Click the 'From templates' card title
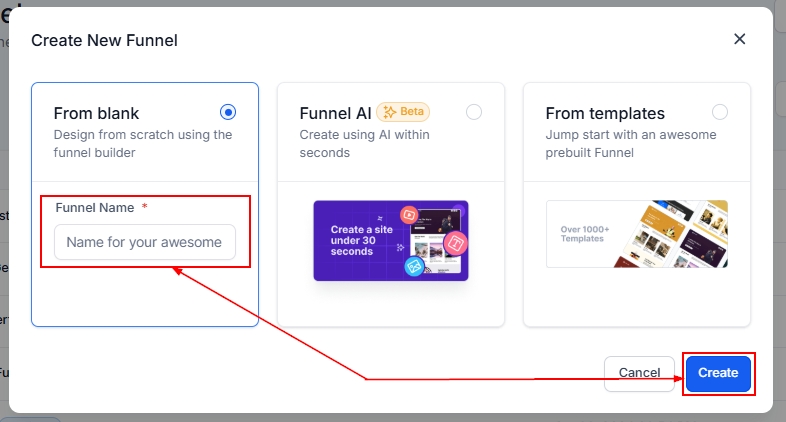 click(x=605, y=113)
